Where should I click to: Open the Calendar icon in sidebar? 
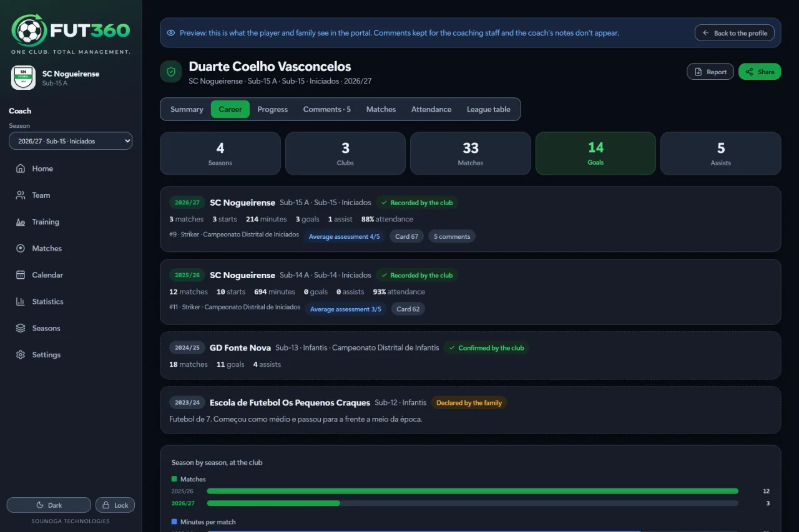[21, 275]
